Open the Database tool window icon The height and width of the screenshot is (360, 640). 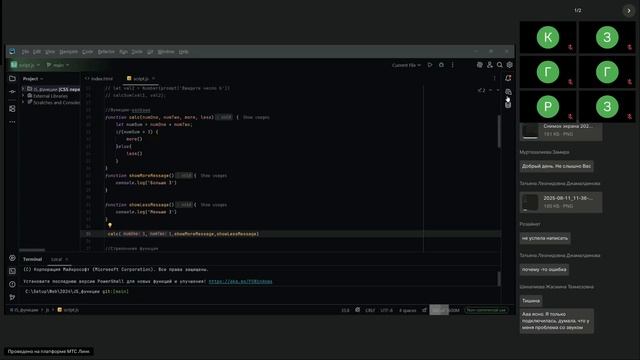[x=508, y=105]
